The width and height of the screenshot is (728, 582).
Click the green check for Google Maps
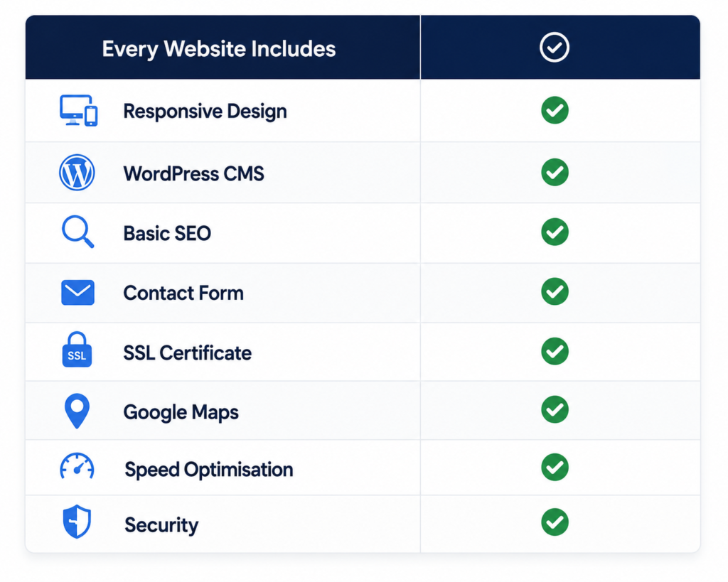click(555, 409)
